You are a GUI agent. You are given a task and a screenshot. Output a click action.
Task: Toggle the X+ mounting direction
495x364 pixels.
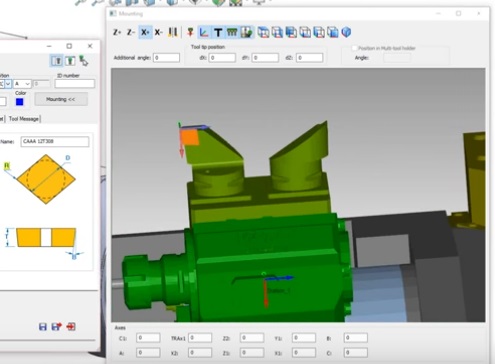(x=145, y=32)
